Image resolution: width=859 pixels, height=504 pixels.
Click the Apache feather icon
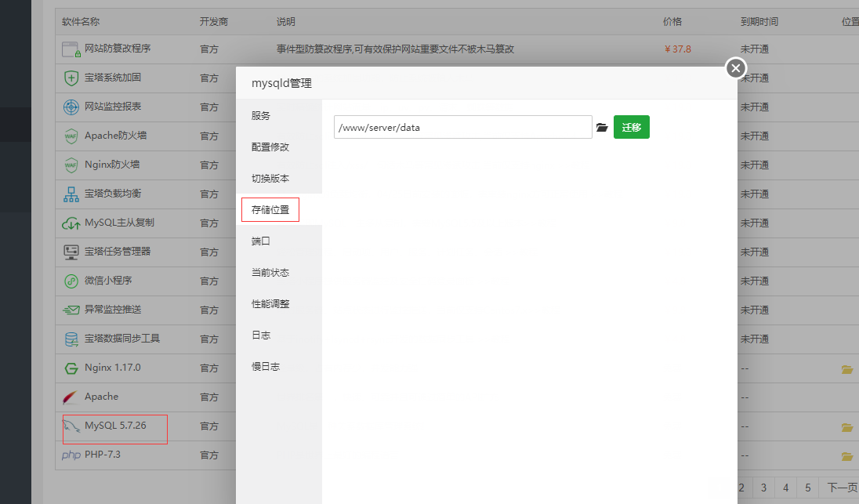[71, 397]
